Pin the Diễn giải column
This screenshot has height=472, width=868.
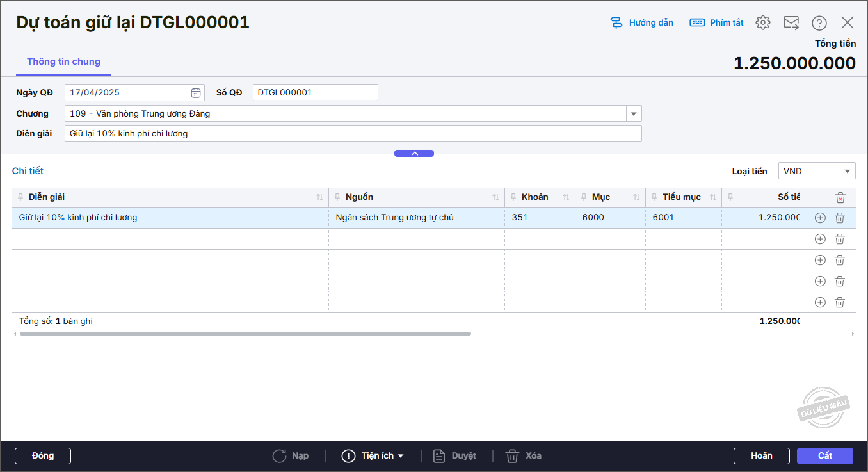[x=21, y=197]
